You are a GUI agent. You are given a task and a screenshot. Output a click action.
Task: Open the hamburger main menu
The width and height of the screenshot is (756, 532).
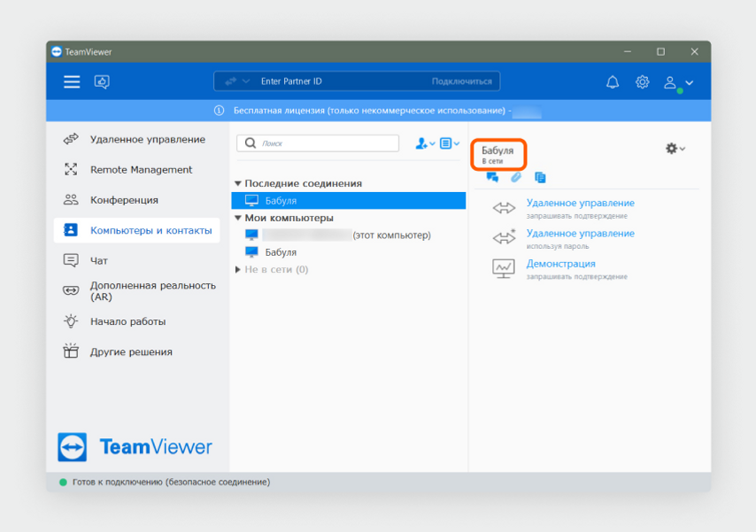pos(72,81)
